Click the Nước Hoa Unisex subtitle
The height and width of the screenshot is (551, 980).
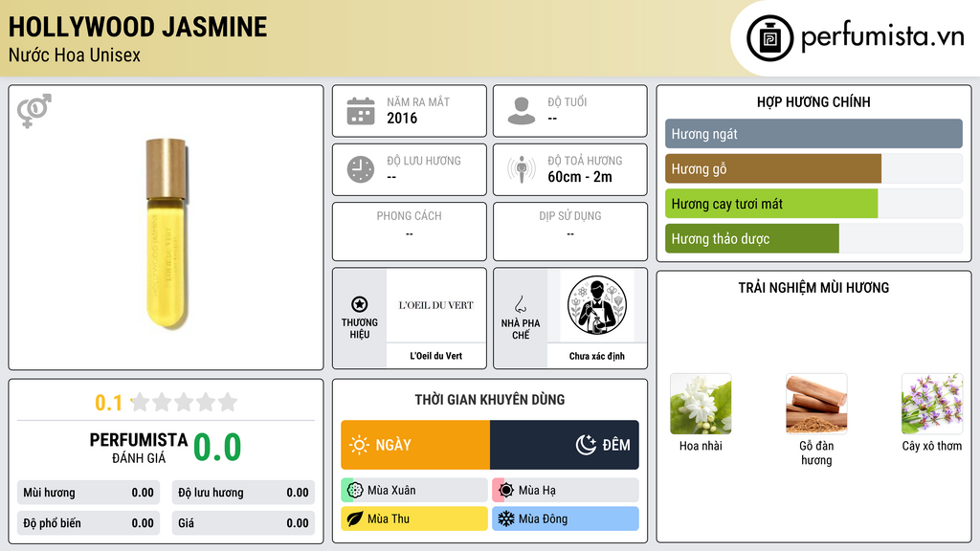coord(75,55)
